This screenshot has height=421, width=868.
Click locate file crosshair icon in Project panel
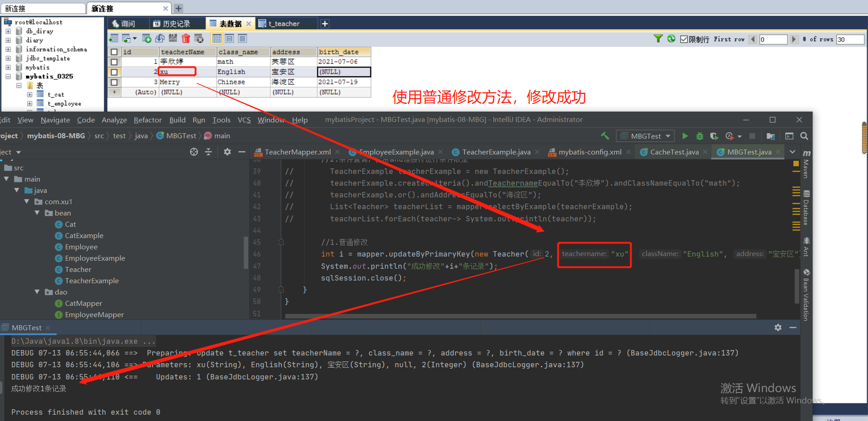[194, 152]
